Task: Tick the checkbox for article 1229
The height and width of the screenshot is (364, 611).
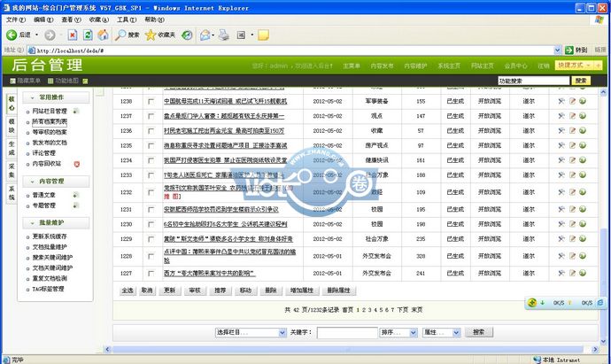Action: [151, 239]
